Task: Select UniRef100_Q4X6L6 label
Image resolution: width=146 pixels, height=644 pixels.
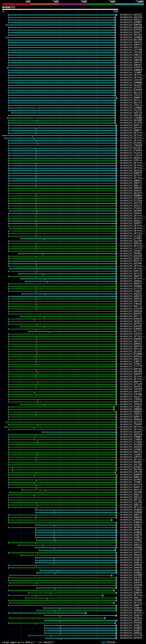Action: click(131, 618)
